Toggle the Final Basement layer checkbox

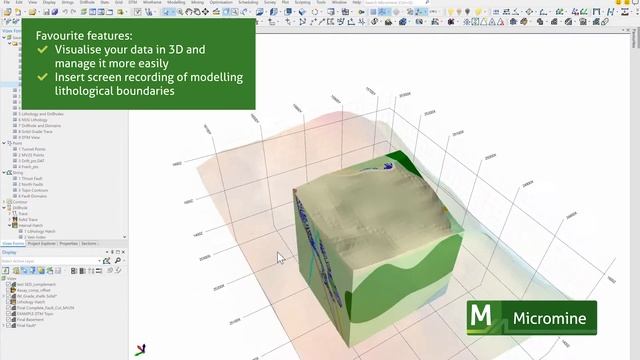(8, 320)
